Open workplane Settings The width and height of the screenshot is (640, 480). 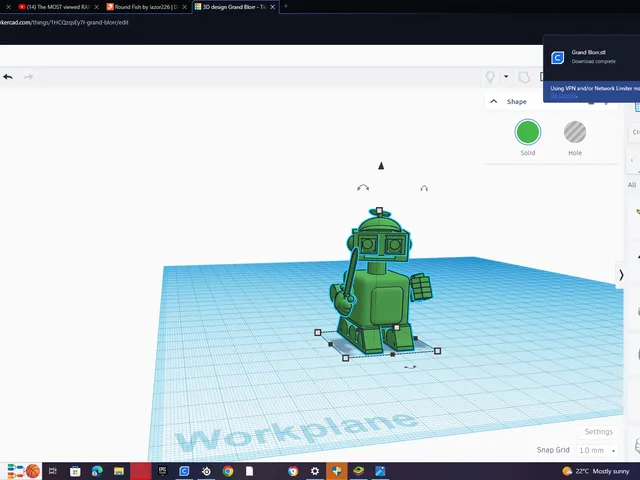599,431
